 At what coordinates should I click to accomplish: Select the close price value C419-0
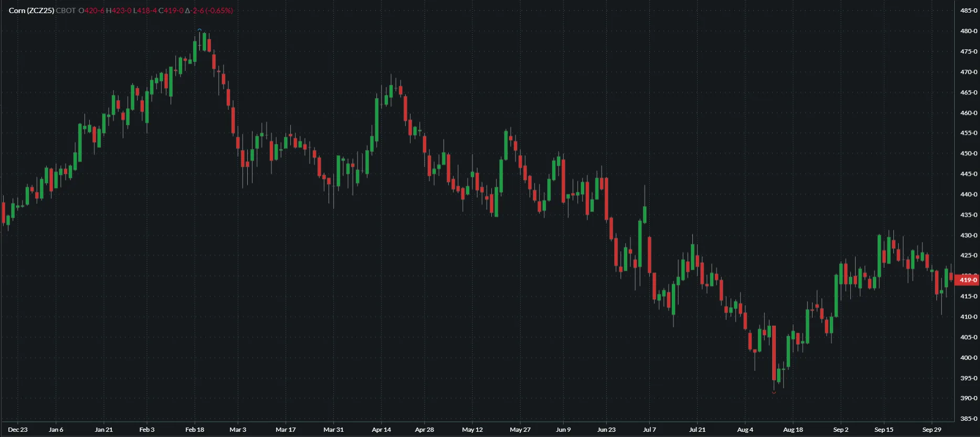point(171,10)
